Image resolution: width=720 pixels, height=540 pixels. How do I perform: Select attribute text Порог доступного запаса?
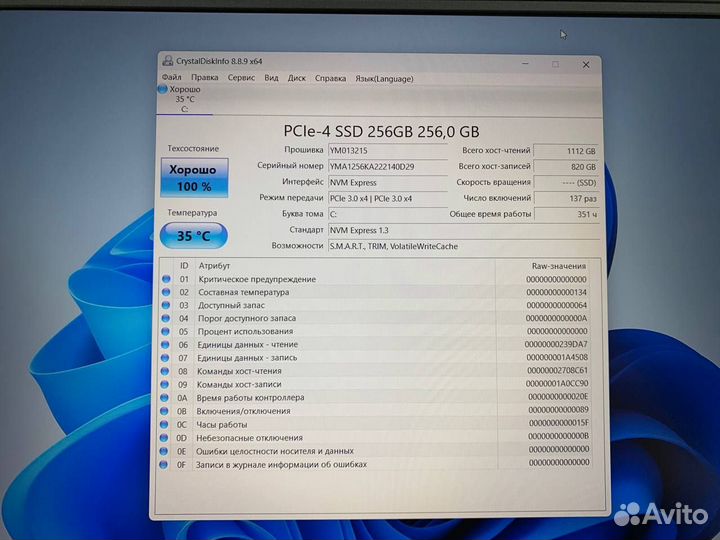(247, 318)
